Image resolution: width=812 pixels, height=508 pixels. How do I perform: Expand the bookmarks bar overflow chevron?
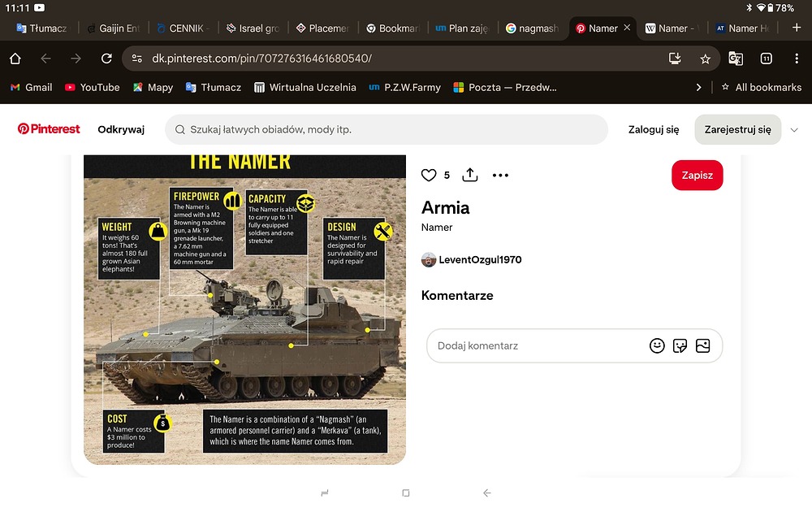click(x=698, y=88)
